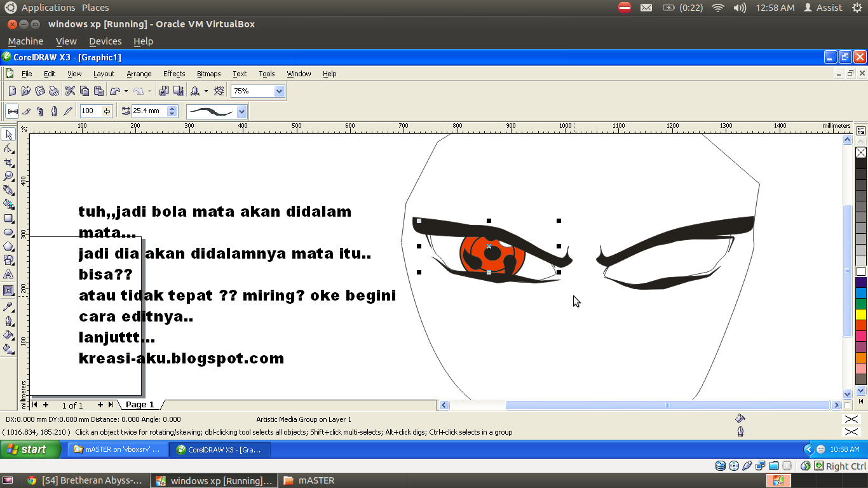Select the Shape tool in toolbox

(x=8, y=148)
